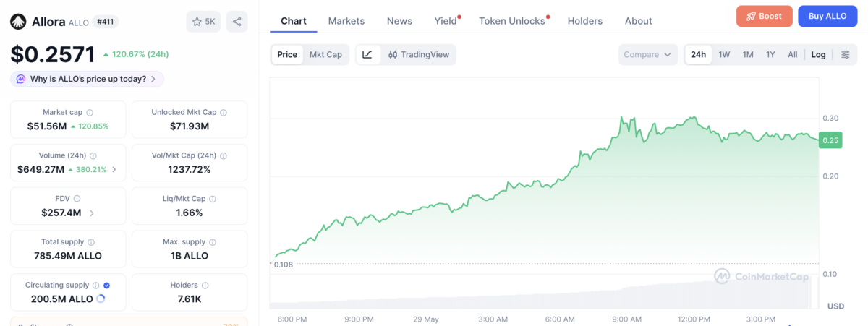Click the info icon beside Holders
Image resolution: width=868 pixels, height=326 pixels.
(x=205, y=286)
